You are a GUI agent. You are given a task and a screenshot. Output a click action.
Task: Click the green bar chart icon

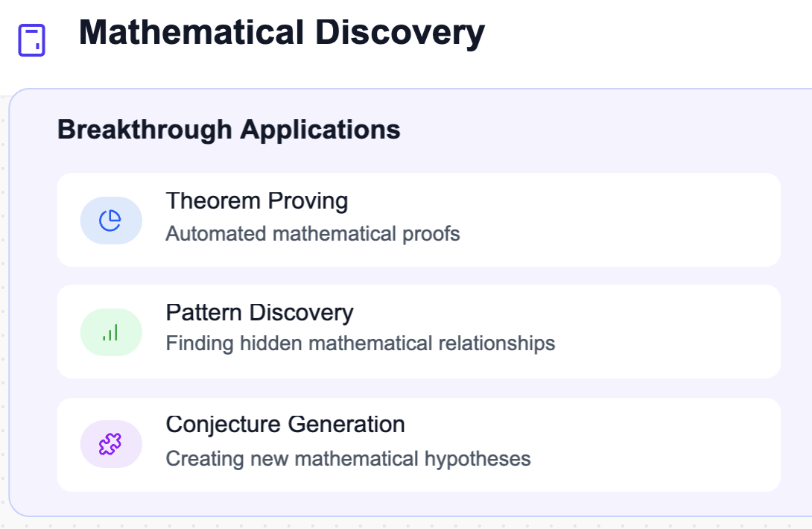coord(110,332)
